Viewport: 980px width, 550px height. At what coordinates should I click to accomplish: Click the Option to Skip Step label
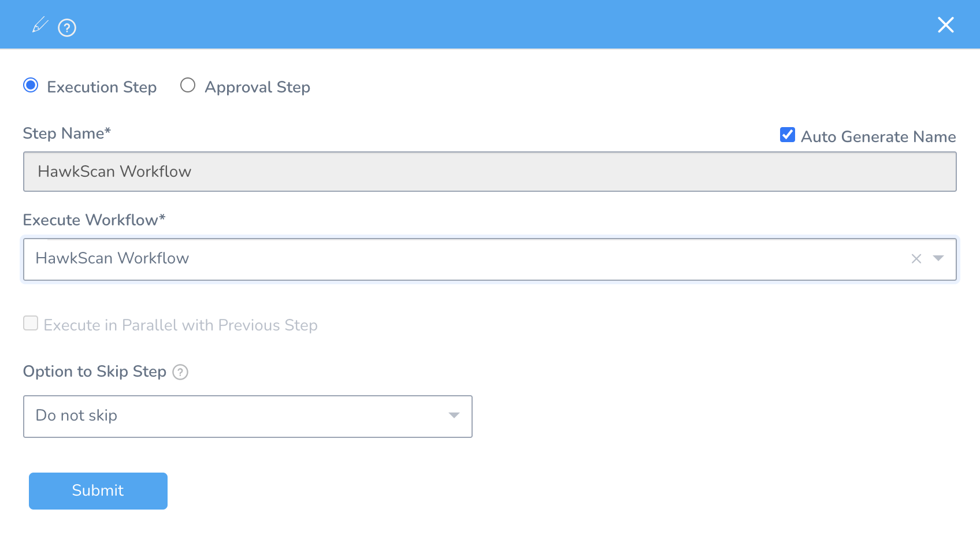95,371
